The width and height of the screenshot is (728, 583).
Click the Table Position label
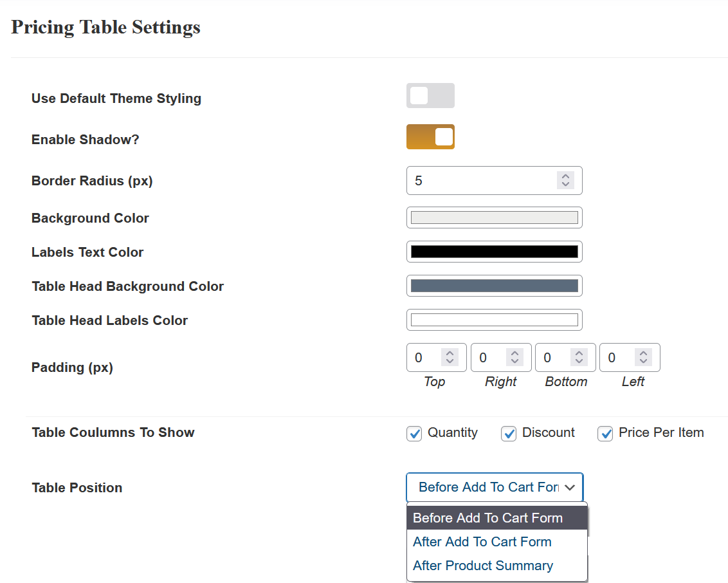(77, 488)
